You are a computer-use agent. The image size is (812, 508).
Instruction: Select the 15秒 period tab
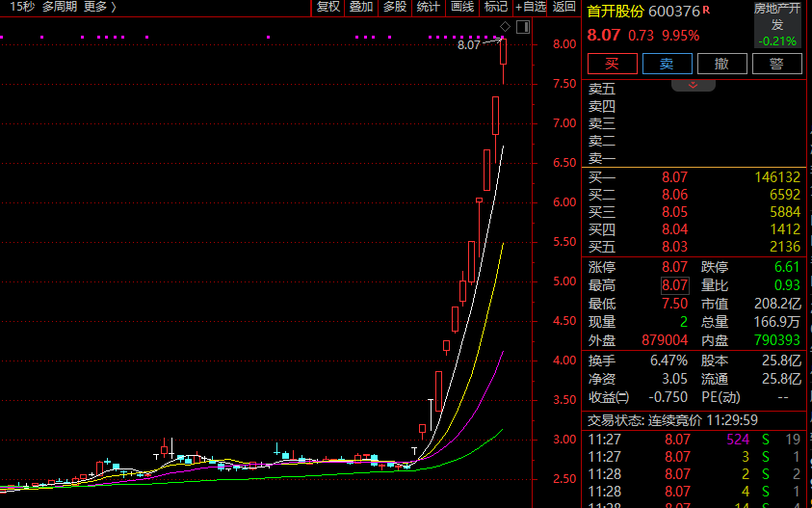(23, 8)
